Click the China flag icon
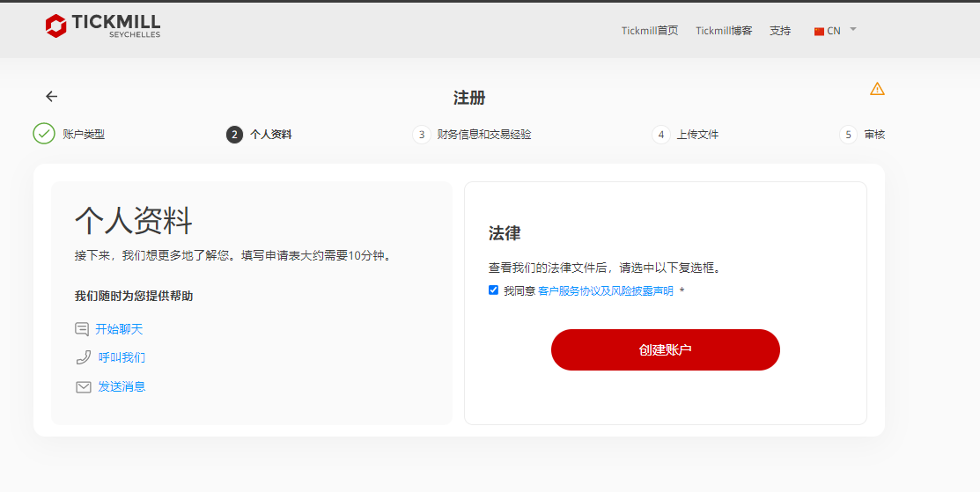The image size is (980, 492). pos(819,31)
